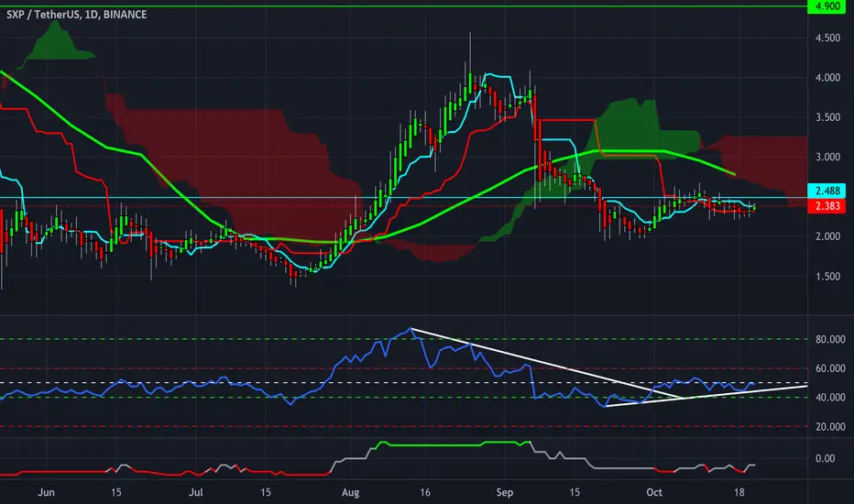Click the Oct label on time axis
The width and height of the screenshot is (854, 504).
(654, 493)
